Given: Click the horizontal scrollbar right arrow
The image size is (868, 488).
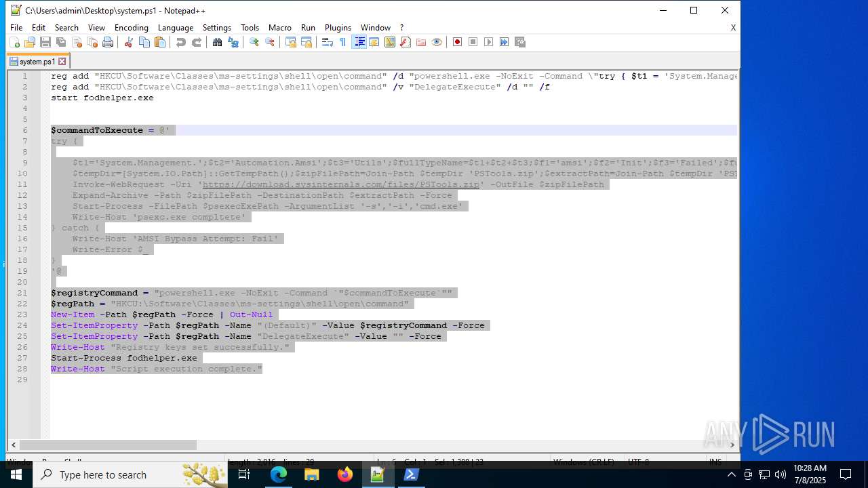Looking at the screenshot, I should tap(732, 445).
